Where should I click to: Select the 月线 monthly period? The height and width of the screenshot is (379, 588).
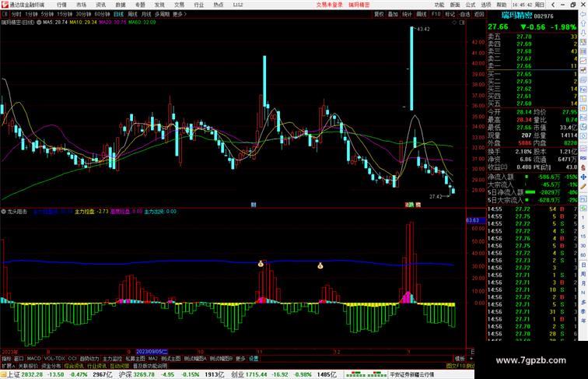point(146,14)
